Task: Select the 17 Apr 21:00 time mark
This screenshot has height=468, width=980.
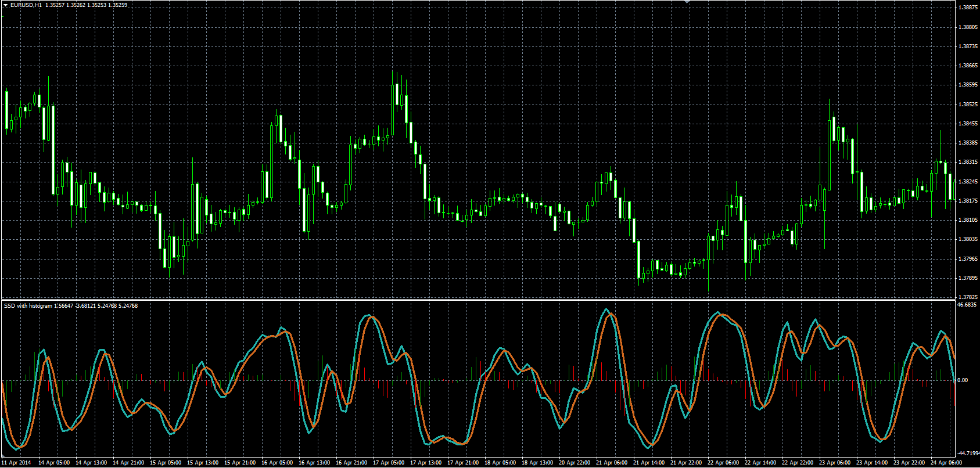Action: point(463,463)
